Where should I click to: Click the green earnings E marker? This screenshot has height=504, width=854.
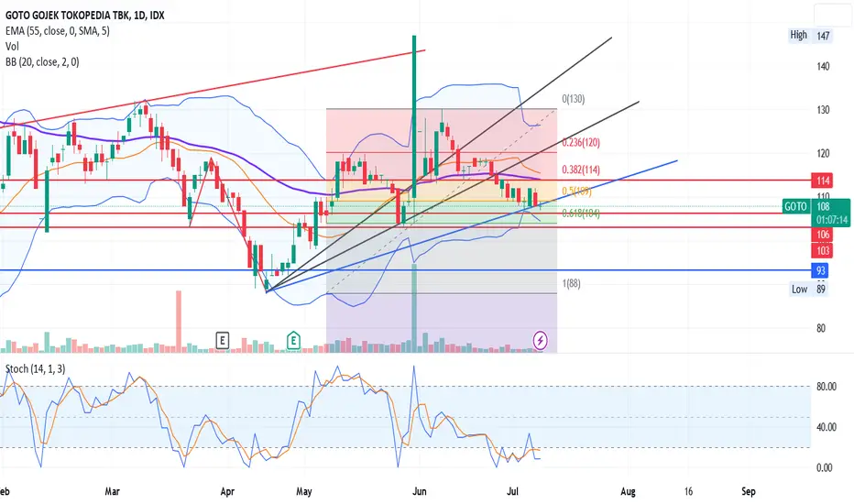click(x=293, y=341)
